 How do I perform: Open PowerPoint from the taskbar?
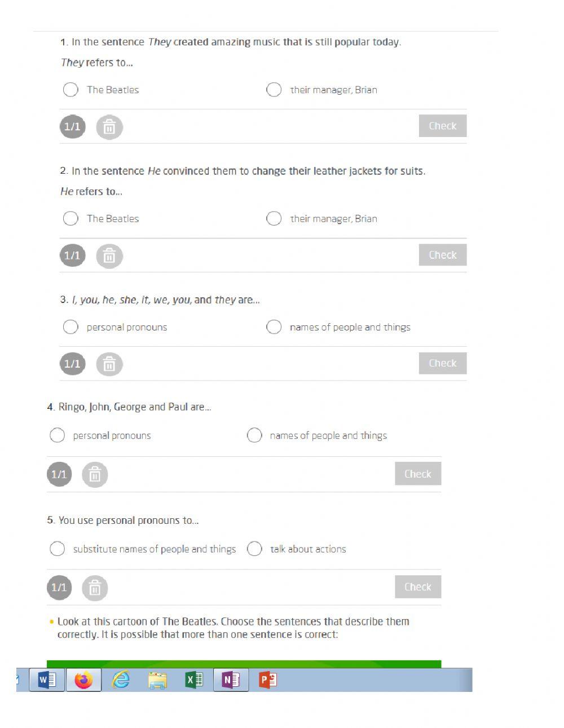pos(267,680)
